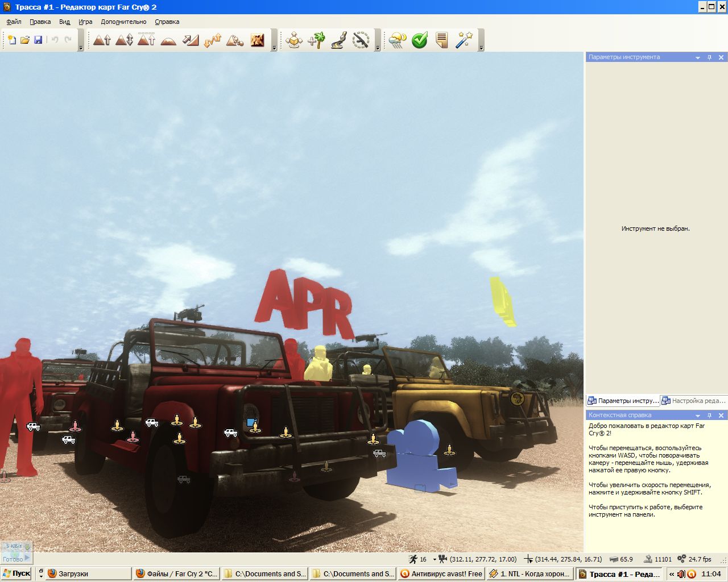This screenshot has height=582, width=728.
Task: Open the Правка menu
Action: pyautogui.click(x=40, y=22)
